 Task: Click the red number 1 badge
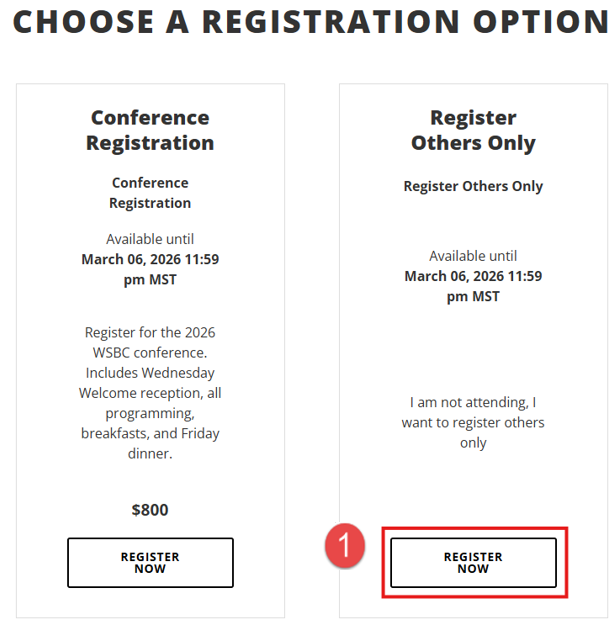[345, 547]
